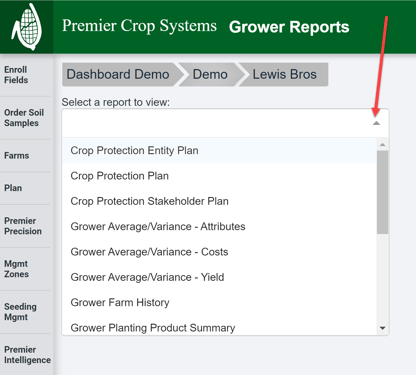Viewport: 416px width, 375px height.
Task: Select Crop Protection Plan report
Action: pyautogui.click(x=219, y=176)
